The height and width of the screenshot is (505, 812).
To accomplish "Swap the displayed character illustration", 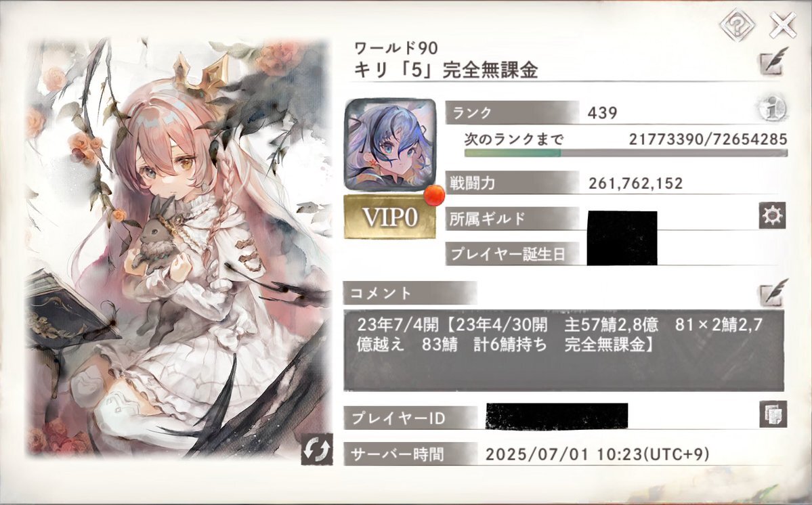I will [x=317, y=449].
